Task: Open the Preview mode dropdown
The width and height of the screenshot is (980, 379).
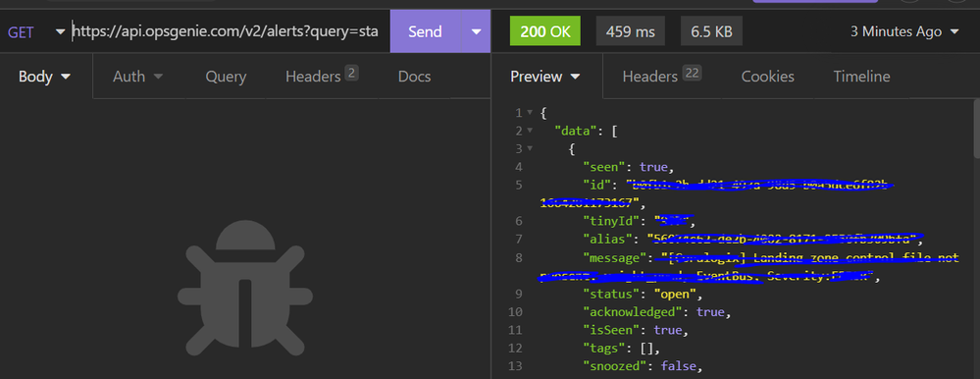Action: pos(545,77)
